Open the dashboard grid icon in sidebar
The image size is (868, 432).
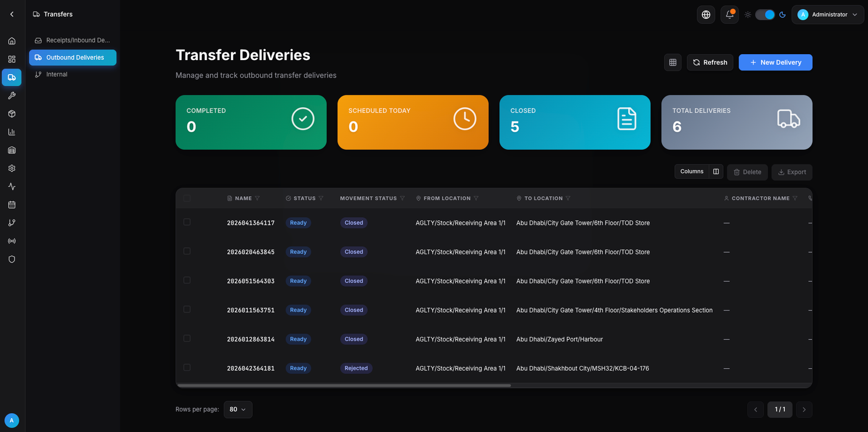12,59
